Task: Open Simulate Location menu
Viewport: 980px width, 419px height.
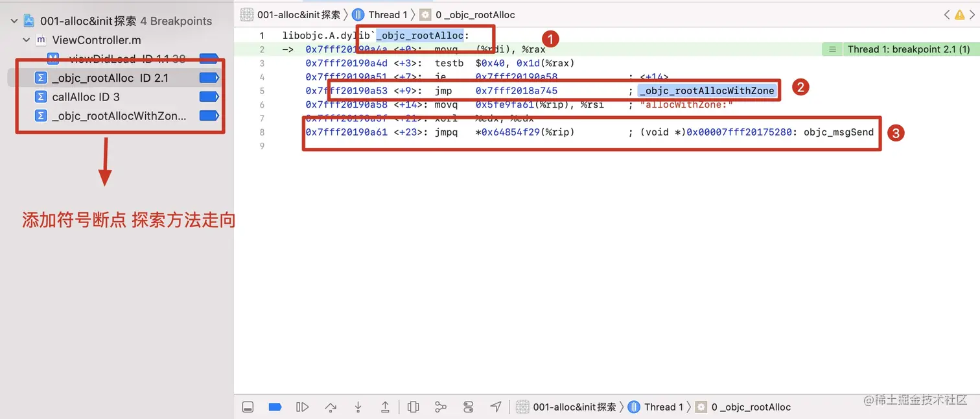Action: pos(496,407)
